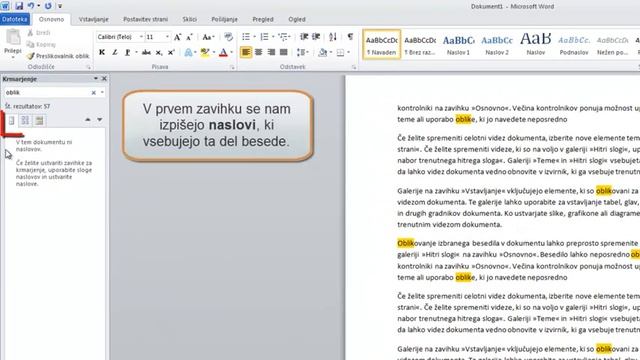640x360 pixels.
Task: Apply the Navaden style
Action: (x=382, y=44)
